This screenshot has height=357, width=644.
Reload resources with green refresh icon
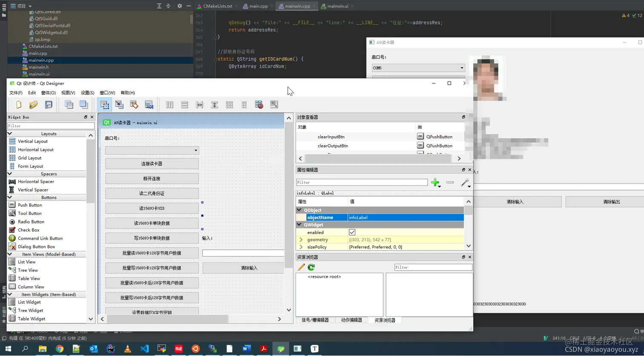tap(311, 267)
